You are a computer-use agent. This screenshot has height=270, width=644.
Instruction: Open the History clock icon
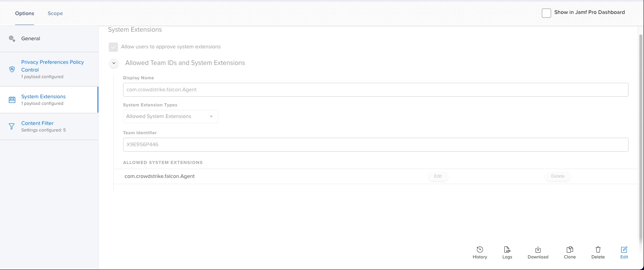click(480, 249)
